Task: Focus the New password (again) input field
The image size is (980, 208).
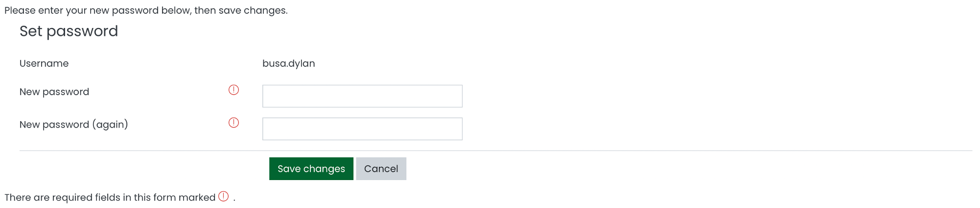Action: tap(362, 129)
